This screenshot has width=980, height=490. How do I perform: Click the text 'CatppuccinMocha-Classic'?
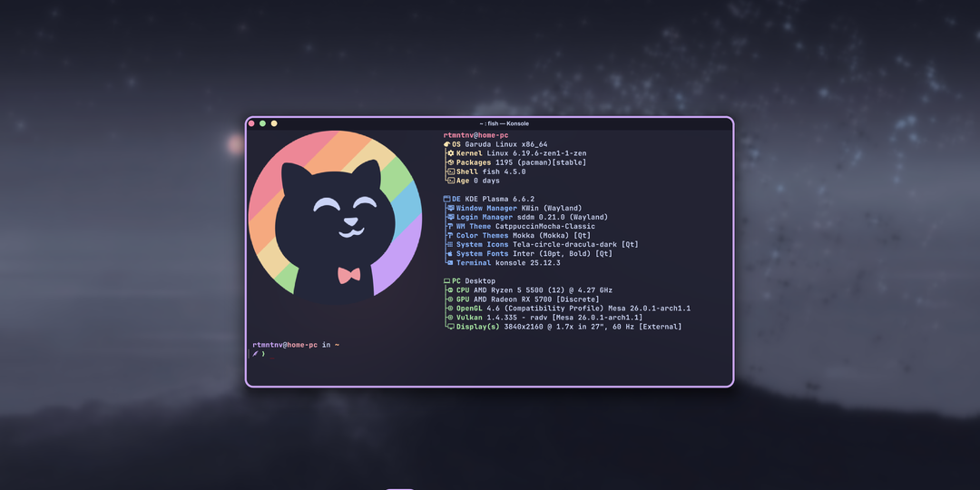(545, 226)
